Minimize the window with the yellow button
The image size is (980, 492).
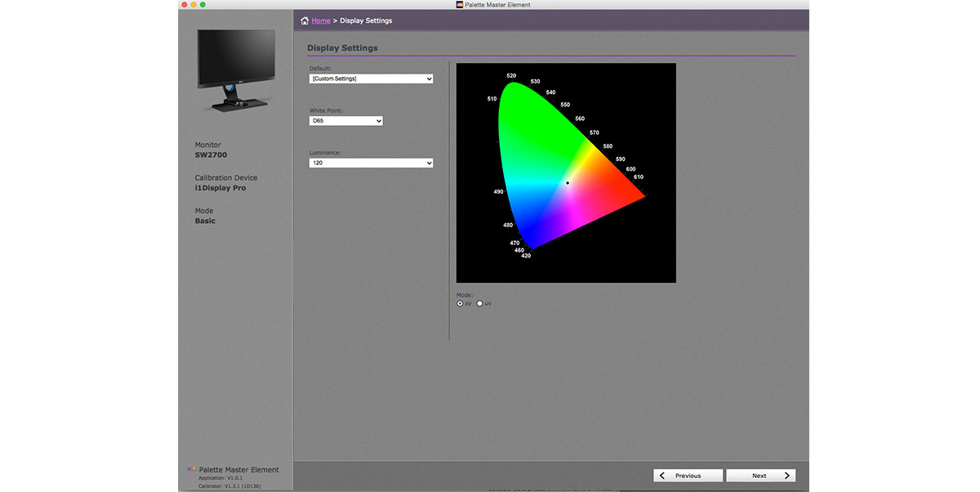tap(193, 5)
